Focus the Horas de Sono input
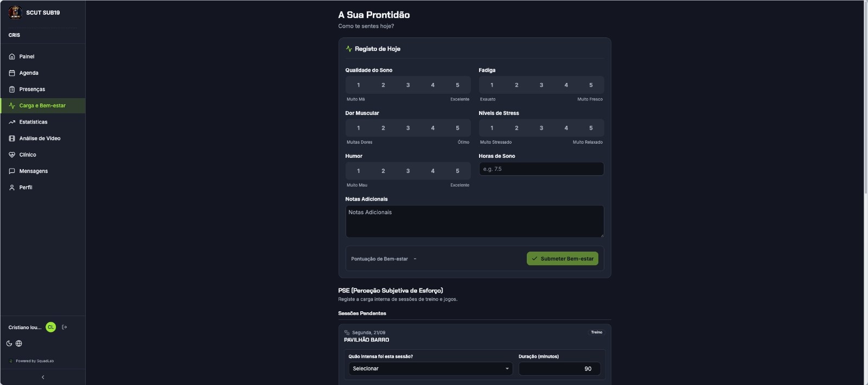 click(x=541, y=169)
